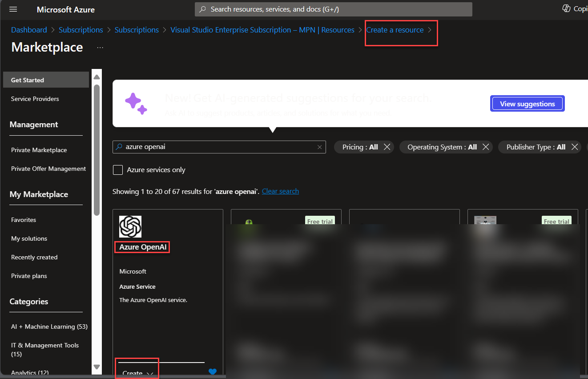Image resolution: width=588 pixels, height=379 pixels.
Task: Open Private plans
Action: tap(29, 276)
